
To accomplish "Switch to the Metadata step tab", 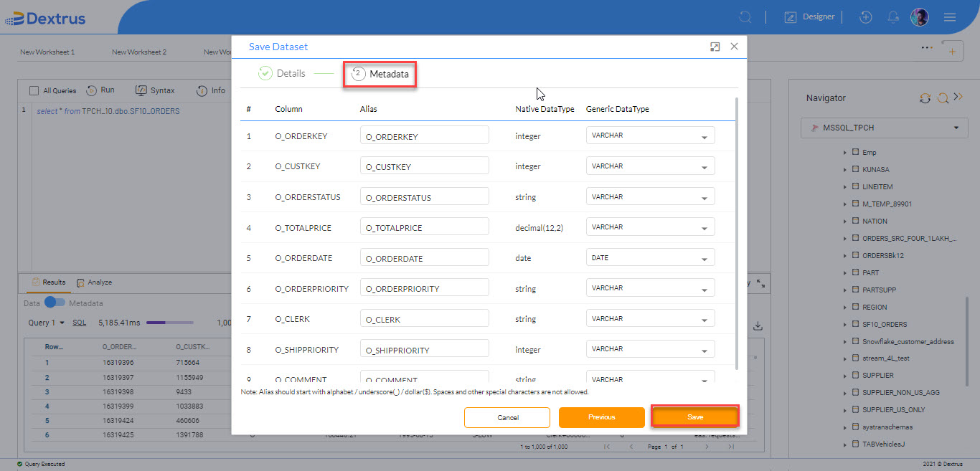I will (x=380, y=74).
